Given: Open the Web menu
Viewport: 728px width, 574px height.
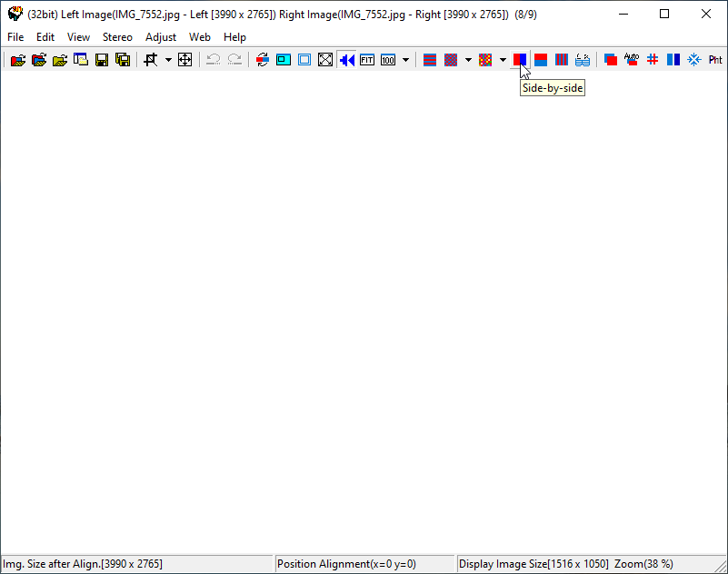Looking at the screenshot, I should point(200,37).
